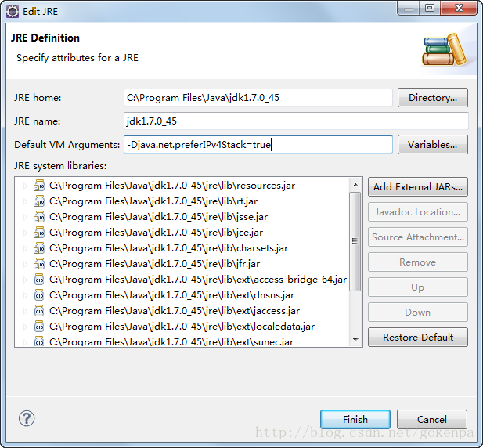Maximize the Edit JRE window
This screenshot has width=483, height=448.
point(430,8)
